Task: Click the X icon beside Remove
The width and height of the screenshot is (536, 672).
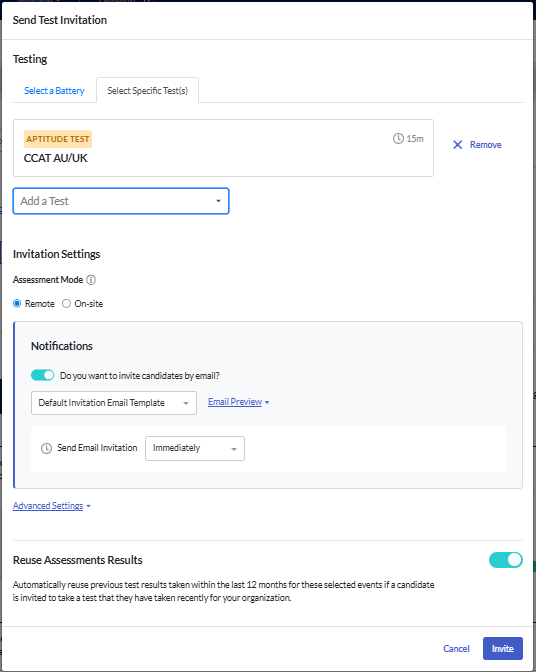Action: tap(457, 145)
